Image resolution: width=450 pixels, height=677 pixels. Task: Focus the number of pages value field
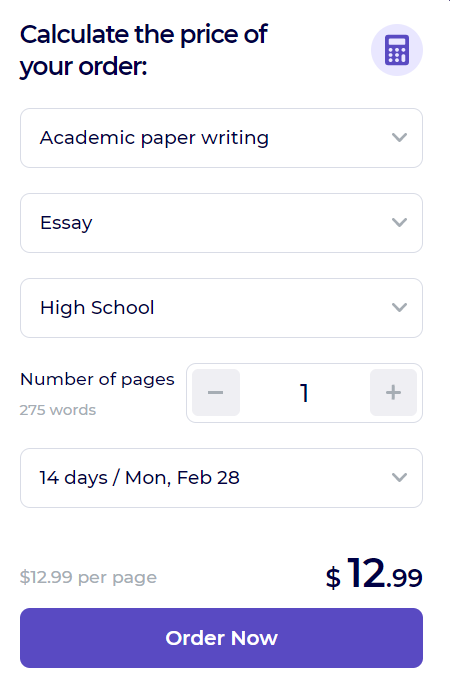(x=305, y=393)
